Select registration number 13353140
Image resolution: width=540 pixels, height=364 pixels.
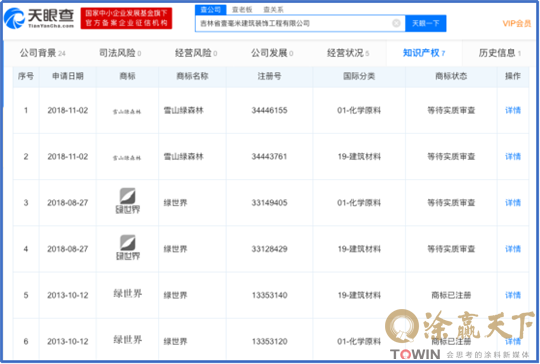coord(269,295)
